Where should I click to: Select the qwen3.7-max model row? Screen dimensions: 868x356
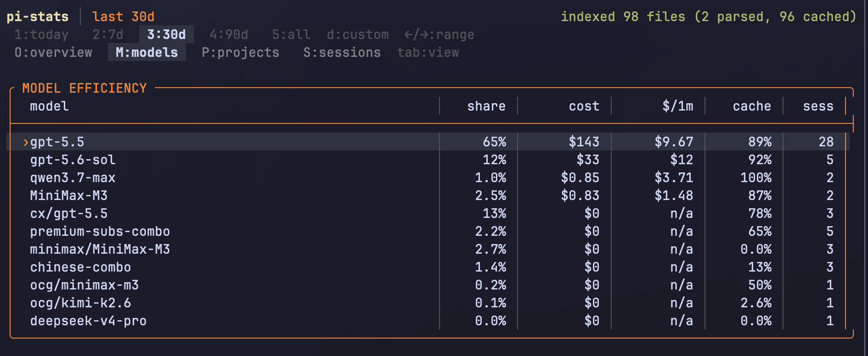pos(428,178)
